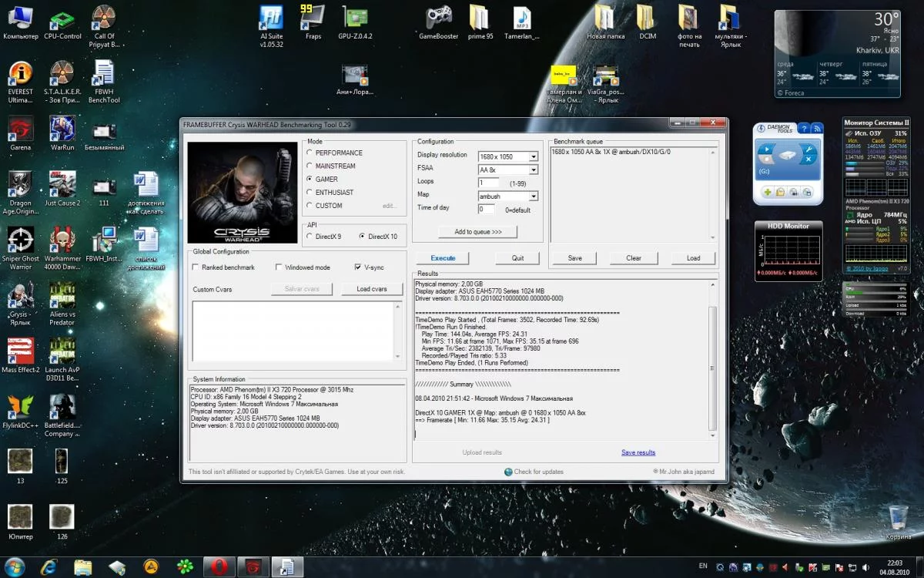Click the Opera browser taskbar icon
Viewport: 924px width, 578px height.
219,567
